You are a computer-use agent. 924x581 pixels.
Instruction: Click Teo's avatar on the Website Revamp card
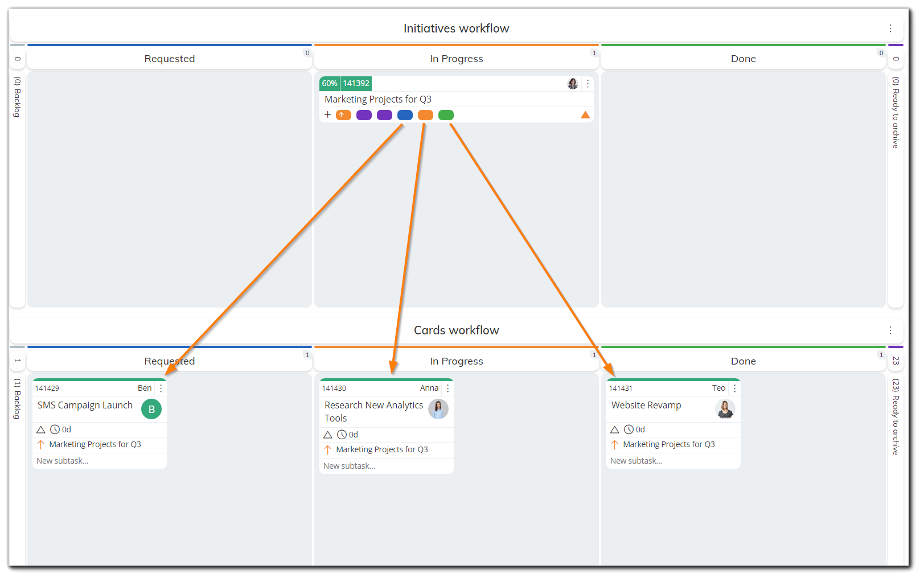[725, 409]
